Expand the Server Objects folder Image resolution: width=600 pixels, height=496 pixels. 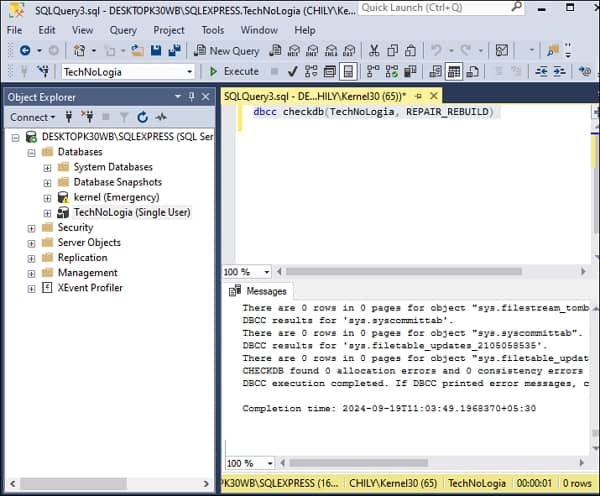pos(31,244)
